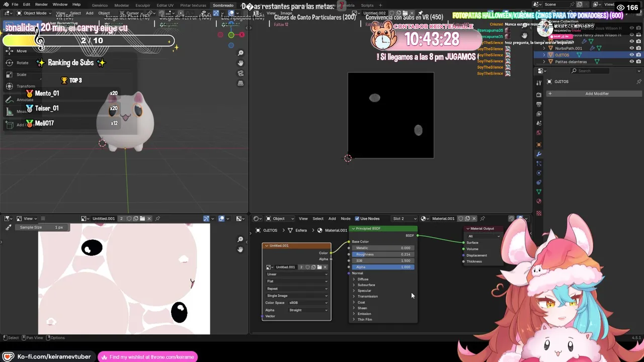The image size is (644, 362).
Task: Disable Patitas delanteras in renders camera icon
Action: (x=639, y=61)
